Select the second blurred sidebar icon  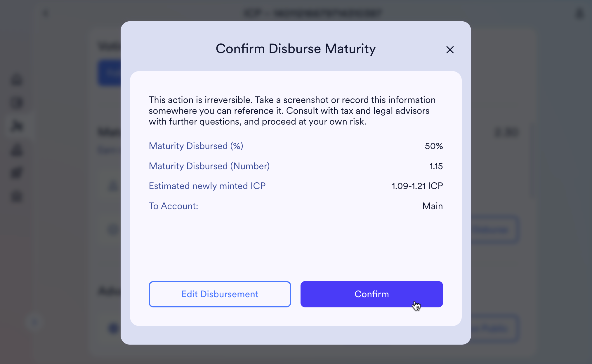click(x=17, y=103)
